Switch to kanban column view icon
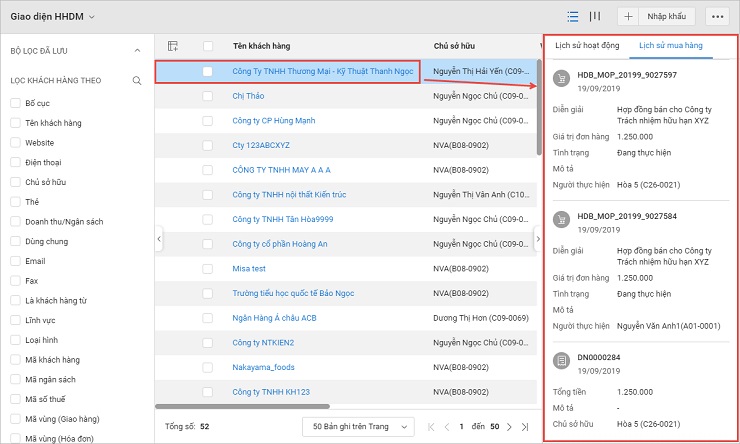This screenshot has height=444, width=740. click(595, 17)
